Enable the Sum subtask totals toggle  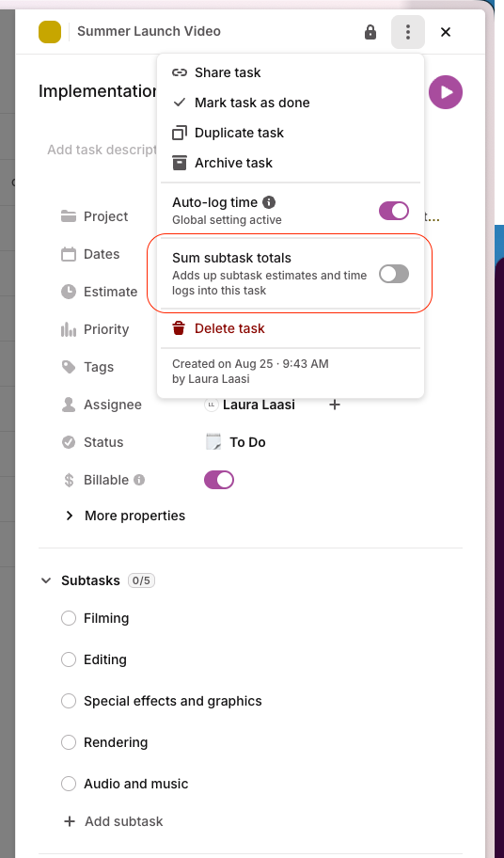(394, 274)
